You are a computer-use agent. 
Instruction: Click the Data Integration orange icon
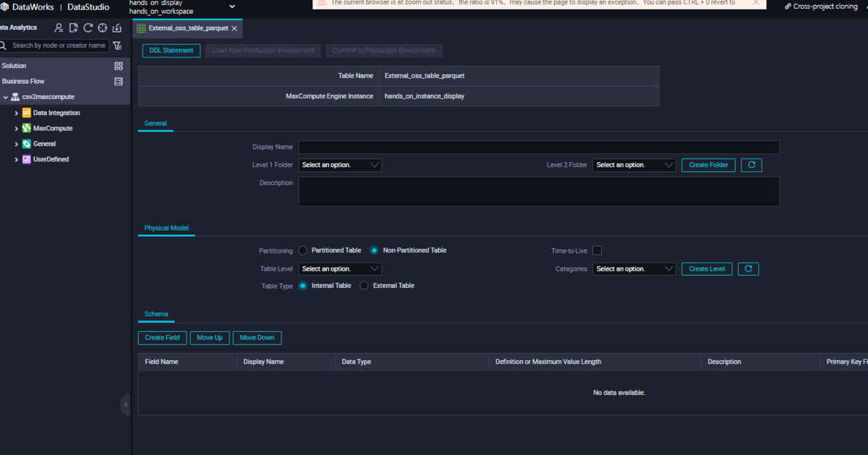[27, 113]
